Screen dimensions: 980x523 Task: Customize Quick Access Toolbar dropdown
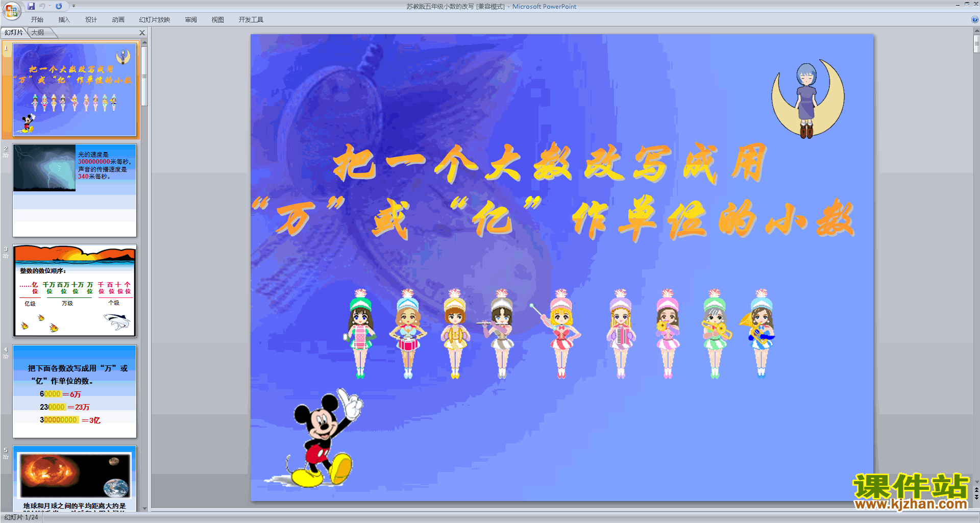pyautogui.click(x=73, y=6)
